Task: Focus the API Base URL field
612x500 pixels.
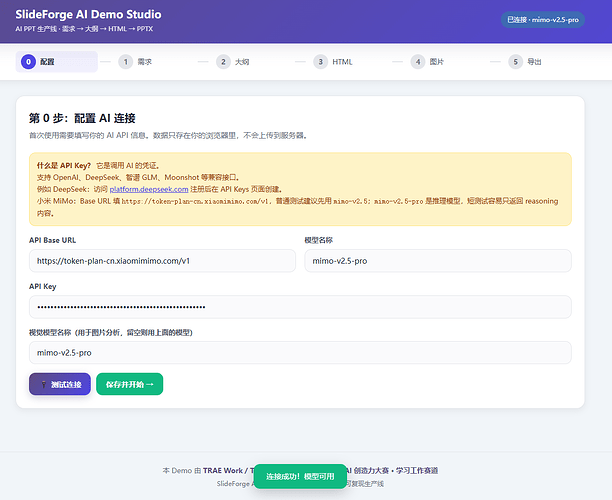Action: click(x=162, y=261)
